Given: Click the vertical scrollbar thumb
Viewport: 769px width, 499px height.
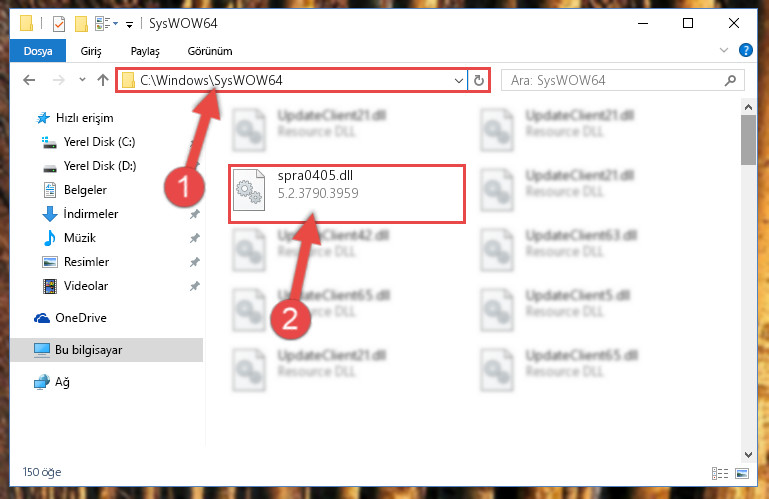Looking at the screenshot, I should (x=748, y=140).
